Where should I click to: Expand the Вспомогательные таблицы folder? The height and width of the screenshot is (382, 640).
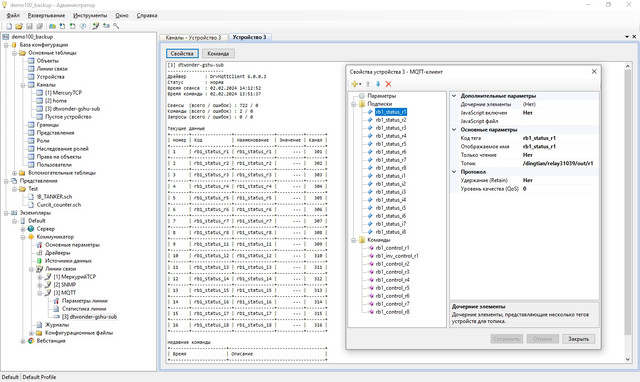click(14, 173)
